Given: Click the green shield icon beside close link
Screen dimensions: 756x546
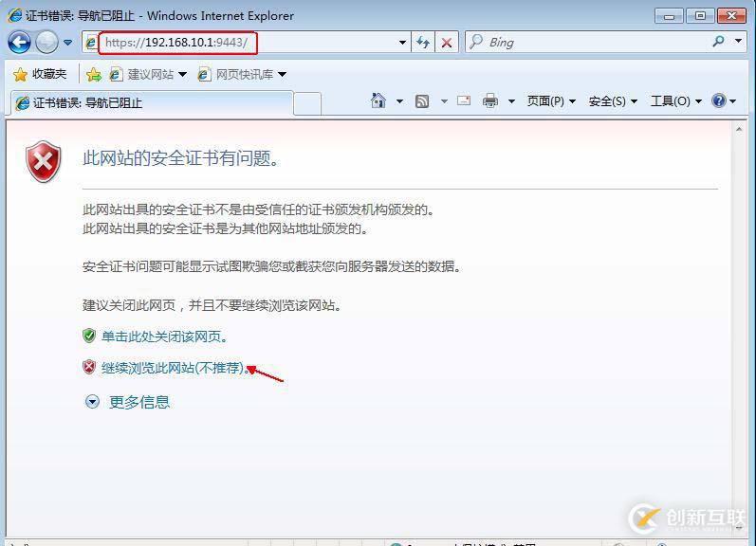Looking at the screenshot, I should click(x=89, y=336).
